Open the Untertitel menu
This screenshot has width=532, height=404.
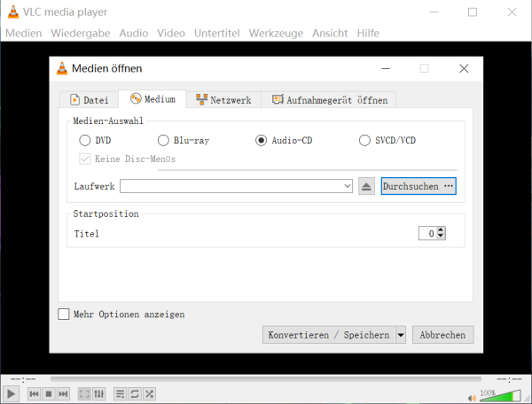click(217, 33)
